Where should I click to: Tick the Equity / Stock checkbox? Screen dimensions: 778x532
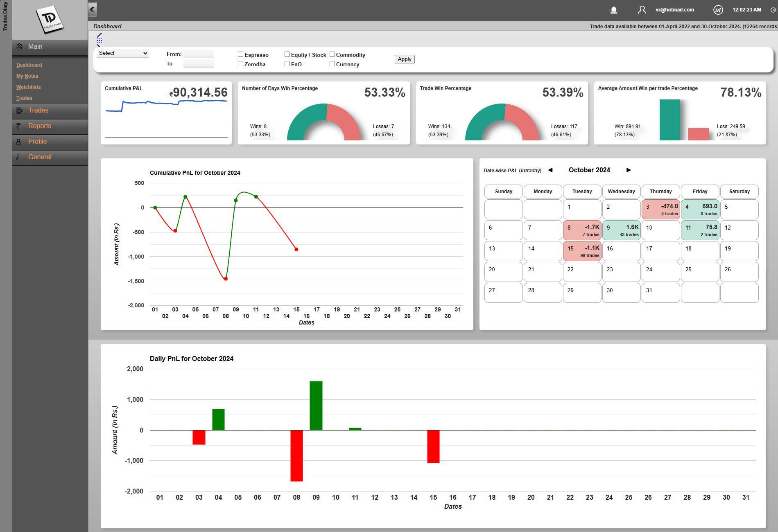[x=287, y=54]
